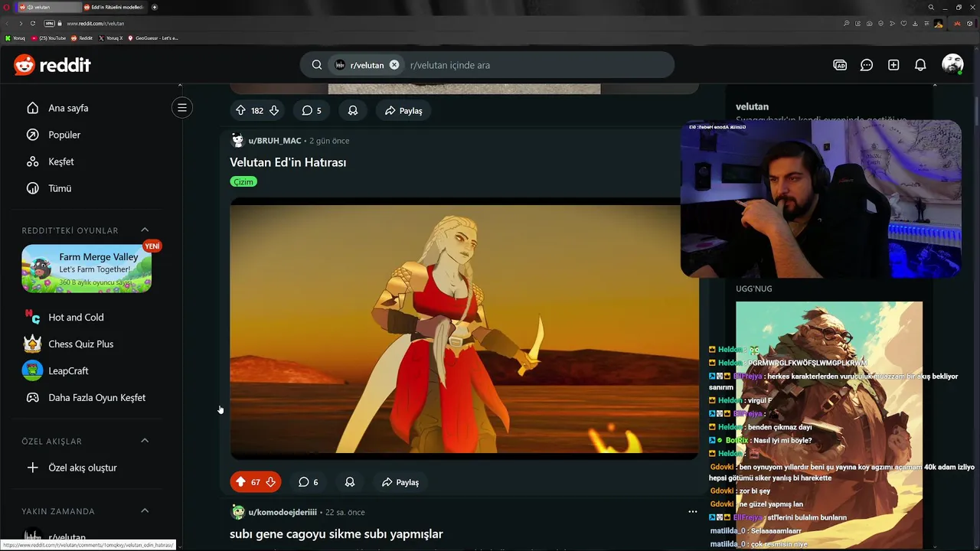Open the Reddit bookmark

point(82,38)
